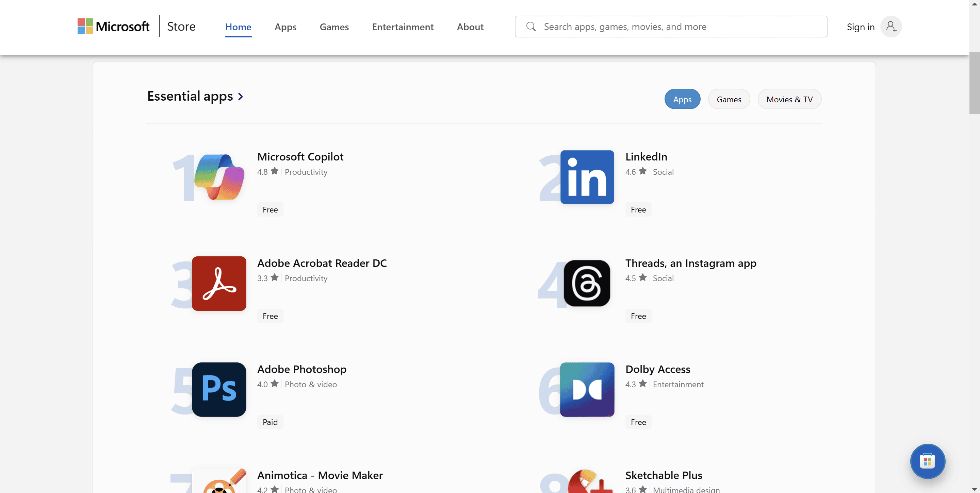Click the scrollbar down arrow

point(974,489)
